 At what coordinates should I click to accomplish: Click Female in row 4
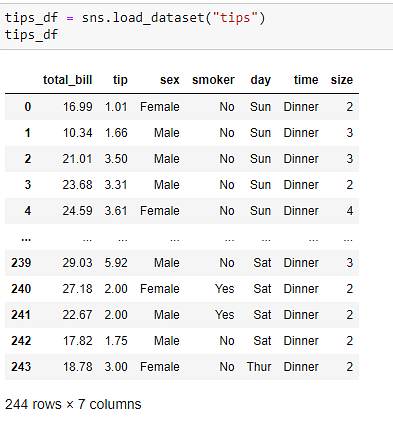(160, 211)
